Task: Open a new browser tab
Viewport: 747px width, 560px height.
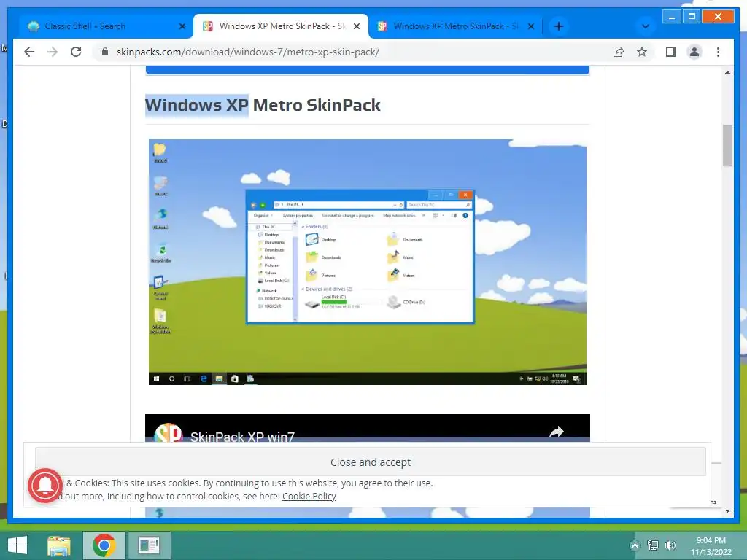Action: pos(559,26)
